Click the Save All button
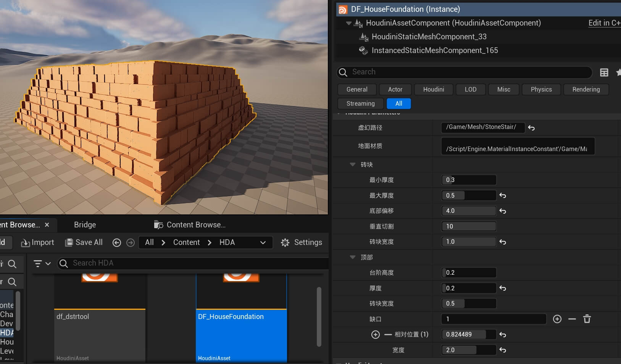Viewport: 621px width, 364px height. pos(84,243)
